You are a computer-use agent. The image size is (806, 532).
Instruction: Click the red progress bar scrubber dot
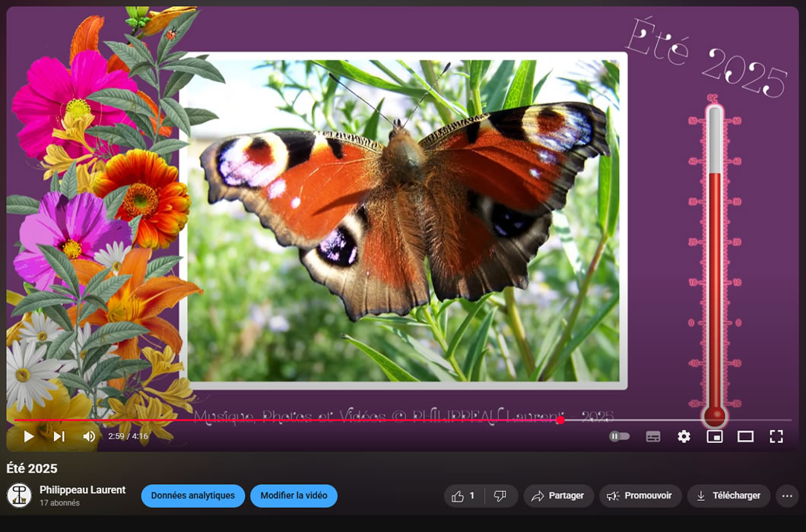[560, 420]
